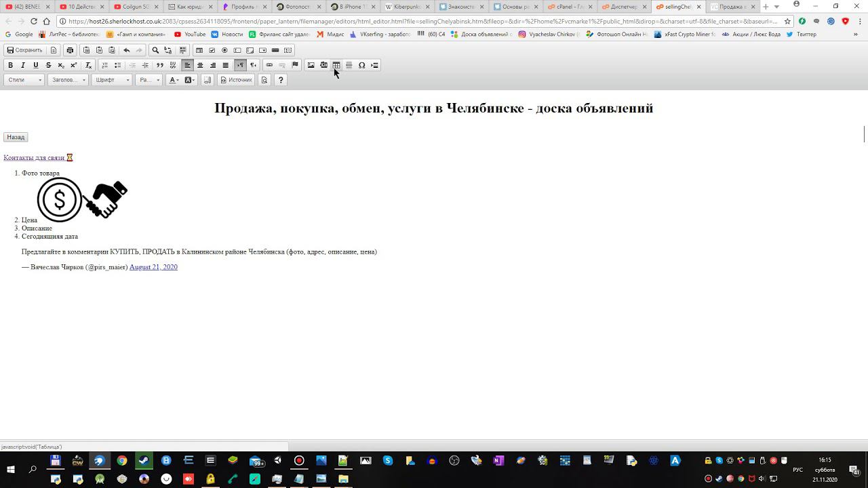
Task: Click the Page Break icon
Action: (374, 65)
